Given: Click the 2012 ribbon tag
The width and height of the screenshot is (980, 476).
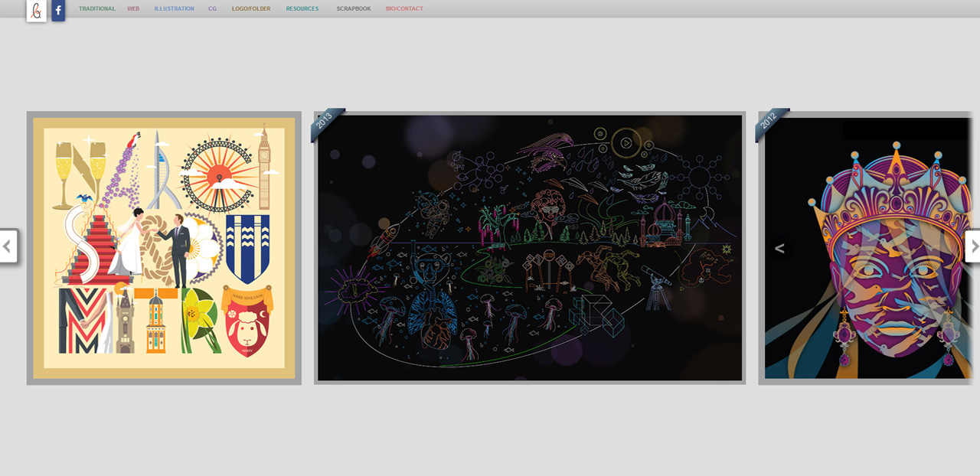Looking at the screenshot, I should click(769, 123).
